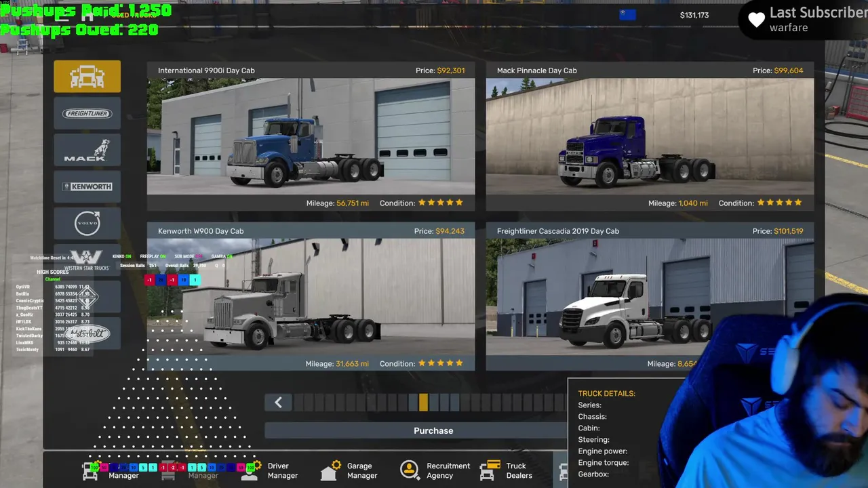Filter trucks by Kenworth brand logo
Viewport: 868px width, 488px height.
coord(87,186)
